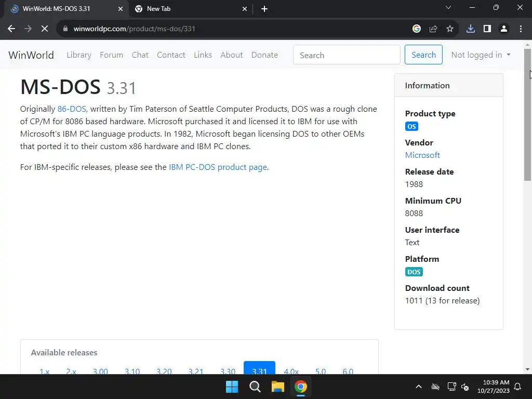The height and width of the screenshot is (399, 532).
Task: Open the Microsoft vendor link
Action: coord(422,155)
